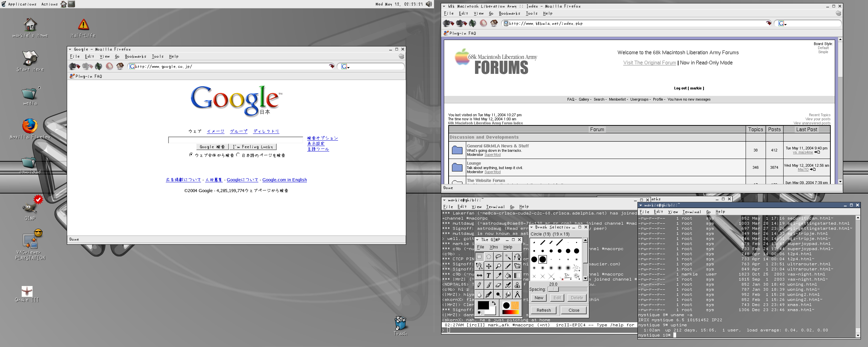Open window menu arrow of IRC terminal titlebar
The height and width of the screenshot is (347, 868).
tap(444, 200)
